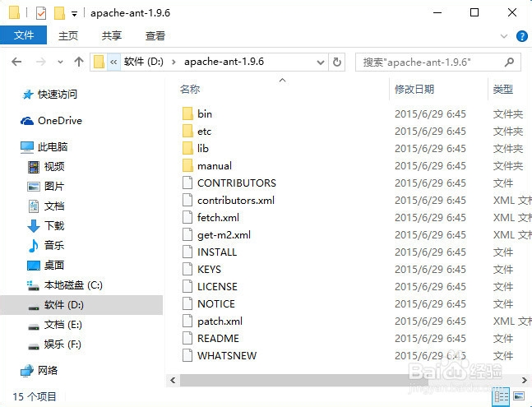Select the etc folder icon

pyautogui.click(x=187, y=131)
